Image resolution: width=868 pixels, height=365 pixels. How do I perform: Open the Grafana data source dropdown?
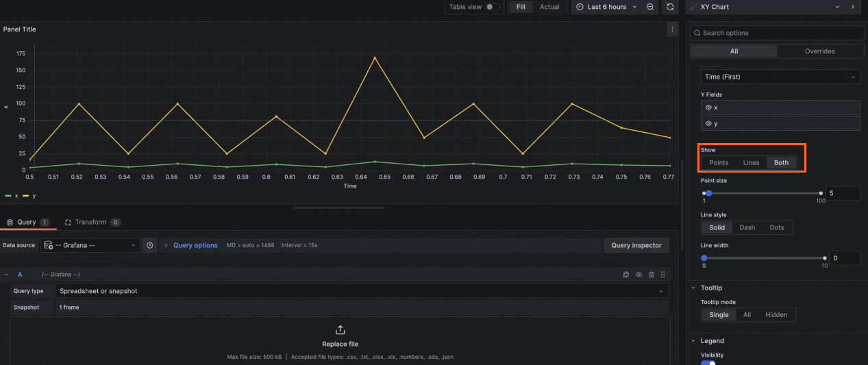[x=90, y=245]
